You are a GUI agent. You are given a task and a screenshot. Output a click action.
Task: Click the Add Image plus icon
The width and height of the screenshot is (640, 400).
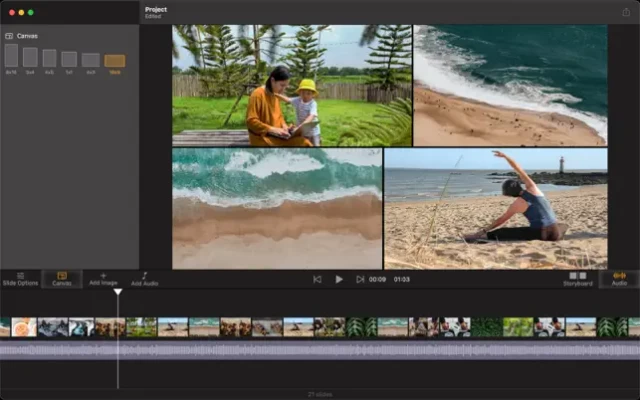click(103, 276)
